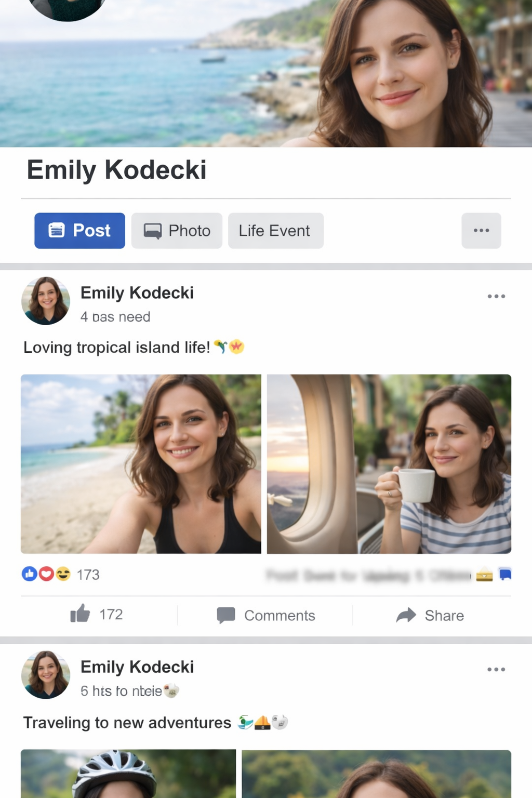Open the options menu on the island post
This screenshot has height=798, width=532.
[x=496, y=296]
